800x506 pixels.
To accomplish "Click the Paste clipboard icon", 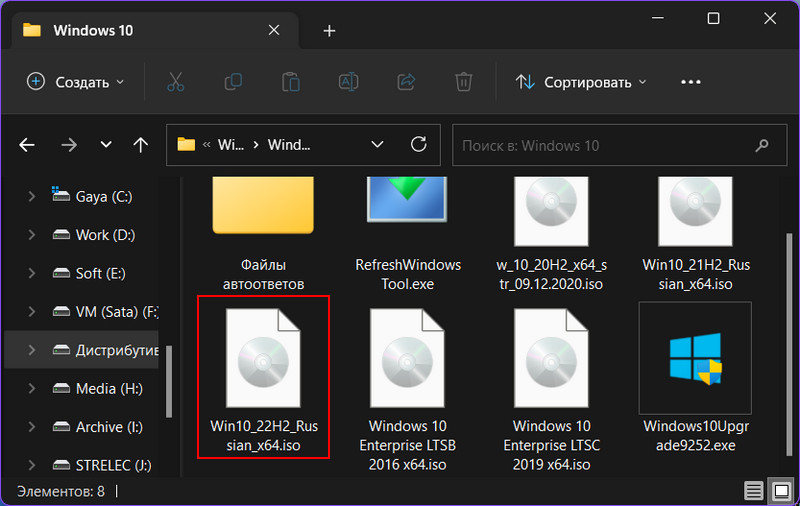I will click(291, 82).
